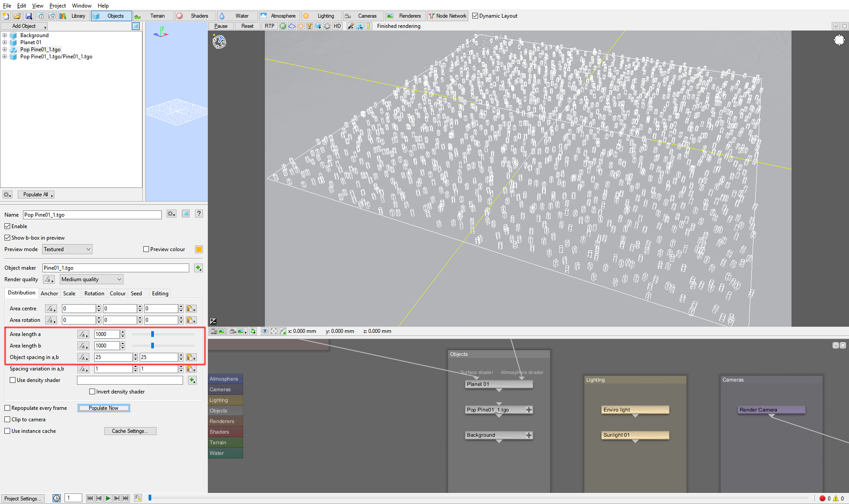The height and width of the screenshot is (504, 849).
Task: Toggle atmosphere rendering in preview toolbar
Action: pyautogui.click(x=292, y=26)
